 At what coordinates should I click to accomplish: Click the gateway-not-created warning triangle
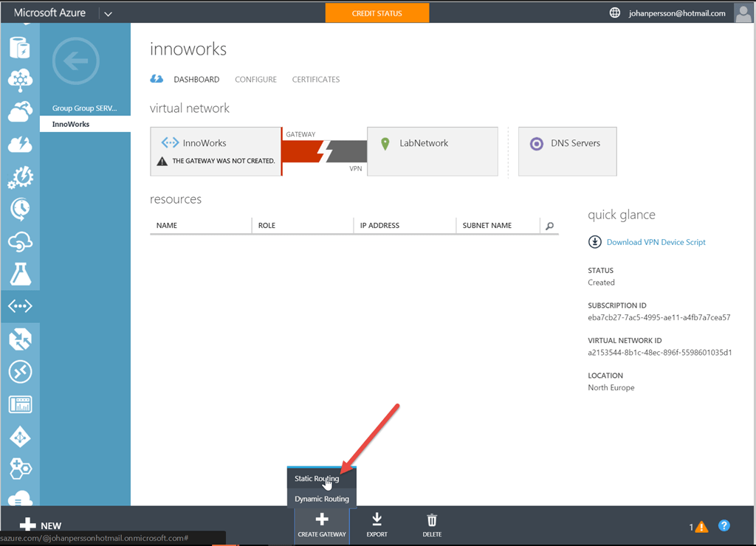162,161
